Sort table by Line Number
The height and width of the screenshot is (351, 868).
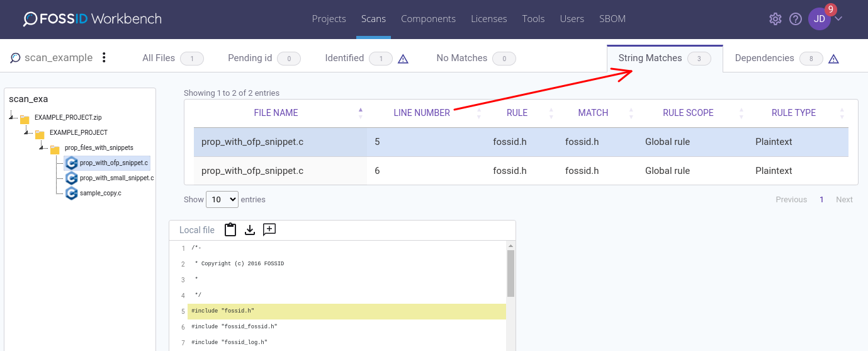coord(422,113)
